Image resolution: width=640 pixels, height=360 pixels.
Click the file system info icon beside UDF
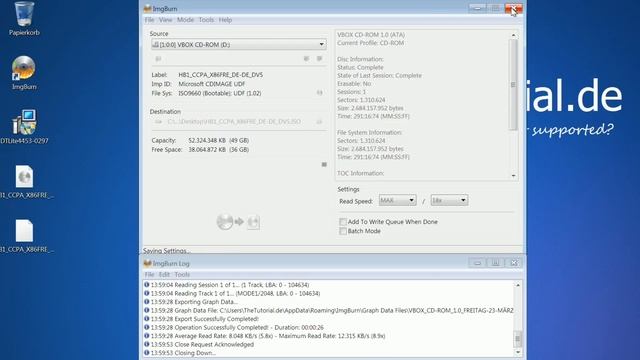(x=320, y=93)
